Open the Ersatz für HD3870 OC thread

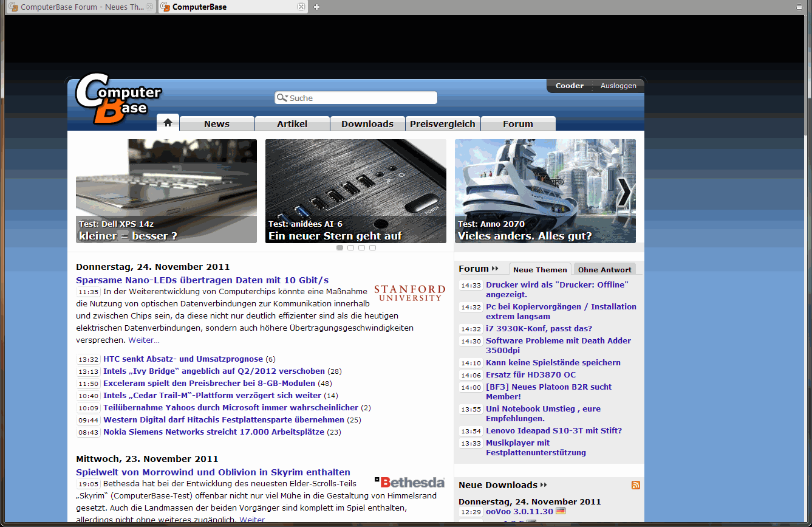pyautogui.click(x=531, y=375)
